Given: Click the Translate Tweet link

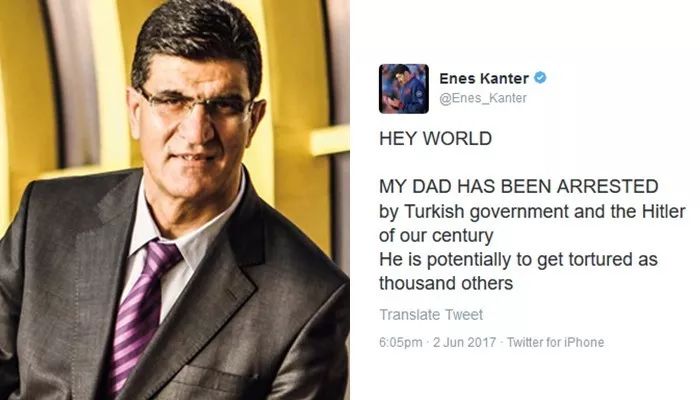Looking at the screenshot, I should 431,315.
